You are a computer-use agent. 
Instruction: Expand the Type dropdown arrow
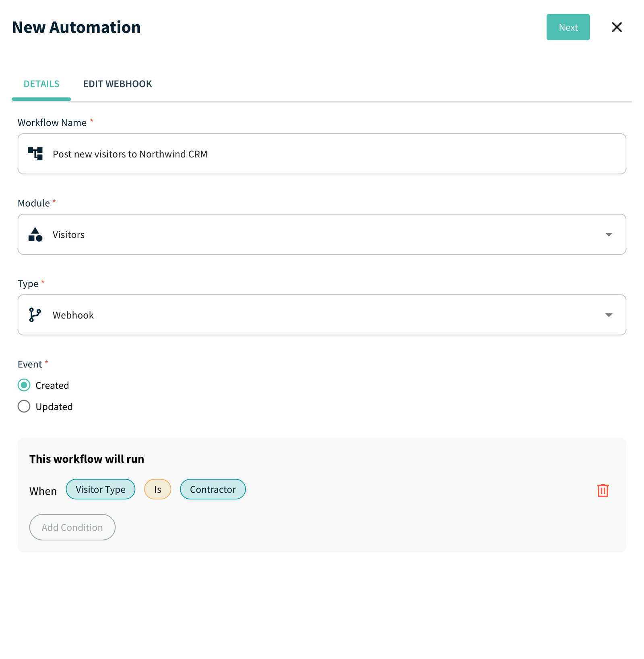click(609, 315)
